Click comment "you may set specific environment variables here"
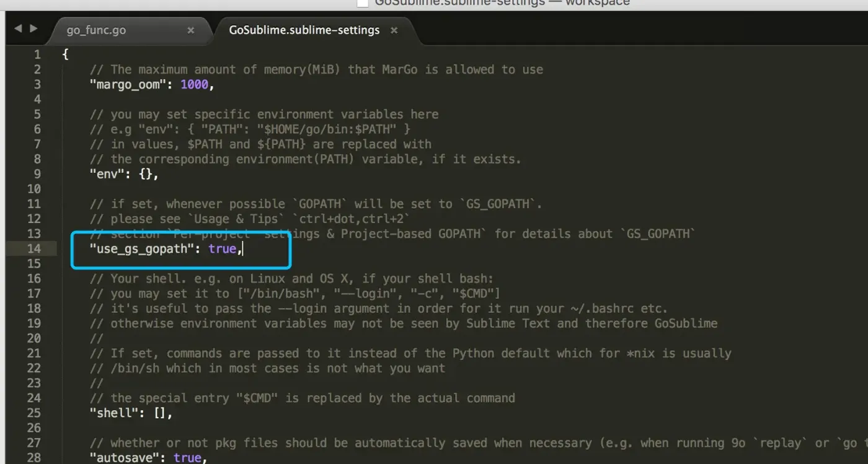868x464 pixels. pyautogui.click(x=264, y=114)
